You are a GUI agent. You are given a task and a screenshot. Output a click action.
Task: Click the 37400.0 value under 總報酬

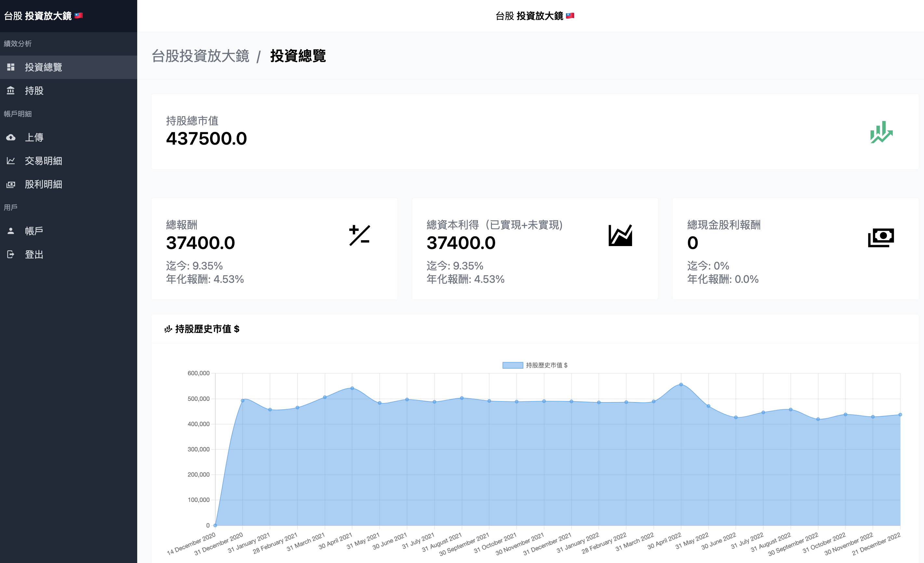coord(201,243)
